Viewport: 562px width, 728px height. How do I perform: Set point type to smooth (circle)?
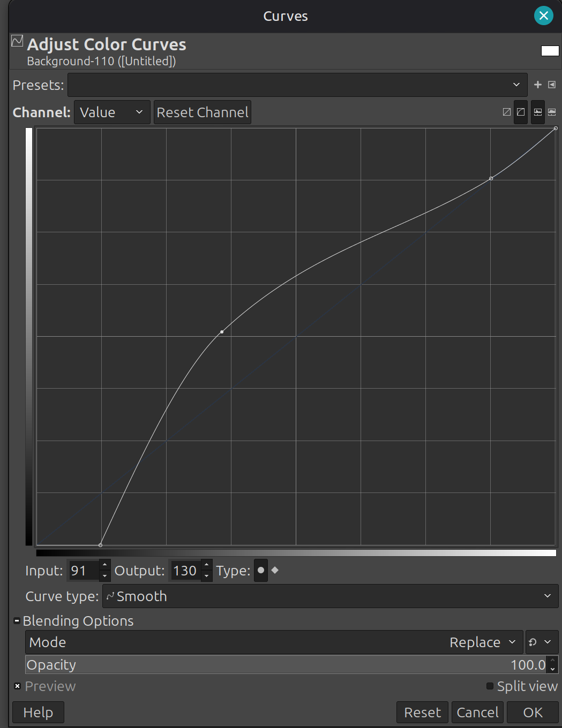[261, 571]
